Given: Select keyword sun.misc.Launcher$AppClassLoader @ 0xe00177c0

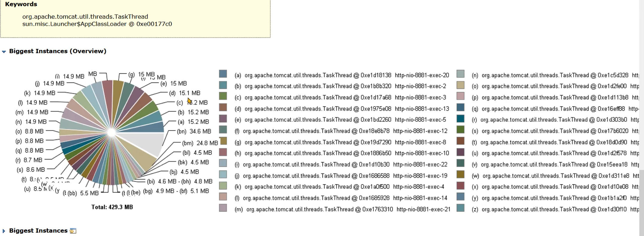Looking at the screenshot, I should [x=97, y=24].
